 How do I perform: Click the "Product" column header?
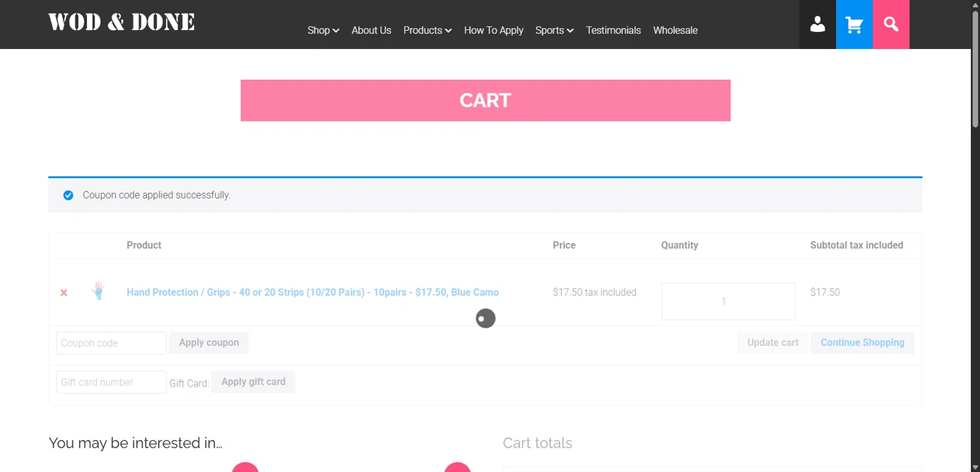point(144,245)
